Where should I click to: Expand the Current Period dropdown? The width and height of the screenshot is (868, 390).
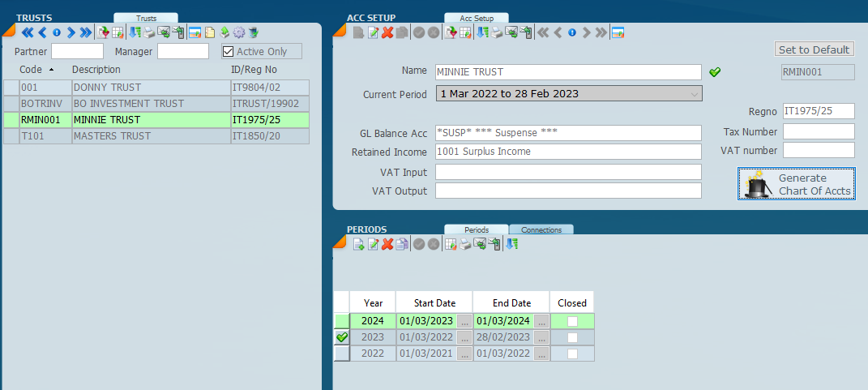[x=694, y=94]
